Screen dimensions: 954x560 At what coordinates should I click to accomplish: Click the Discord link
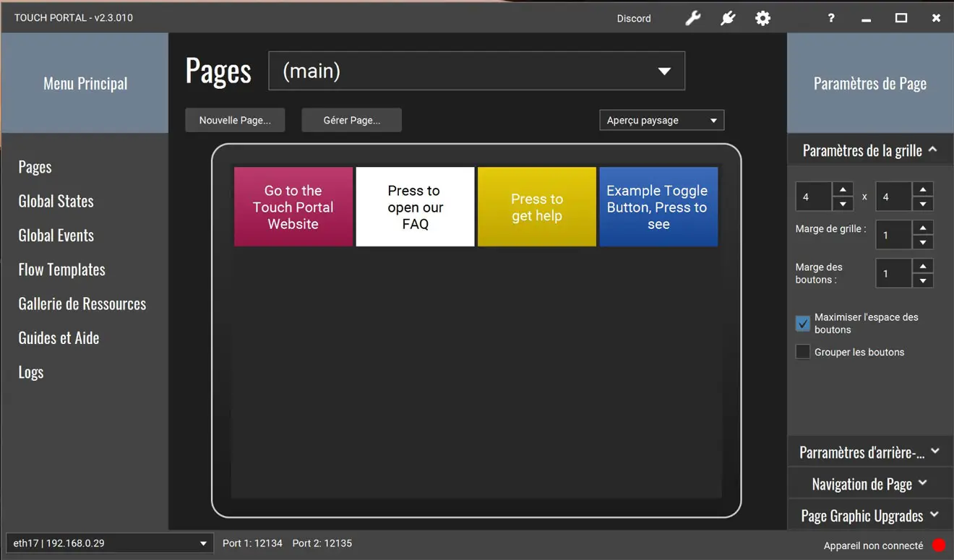[634, 18]
